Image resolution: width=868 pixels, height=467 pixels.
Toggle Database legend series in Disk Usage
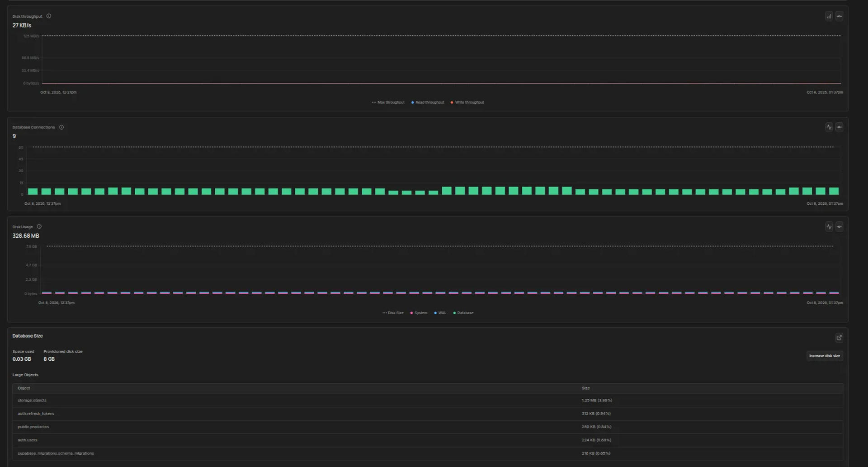[463, 313]
